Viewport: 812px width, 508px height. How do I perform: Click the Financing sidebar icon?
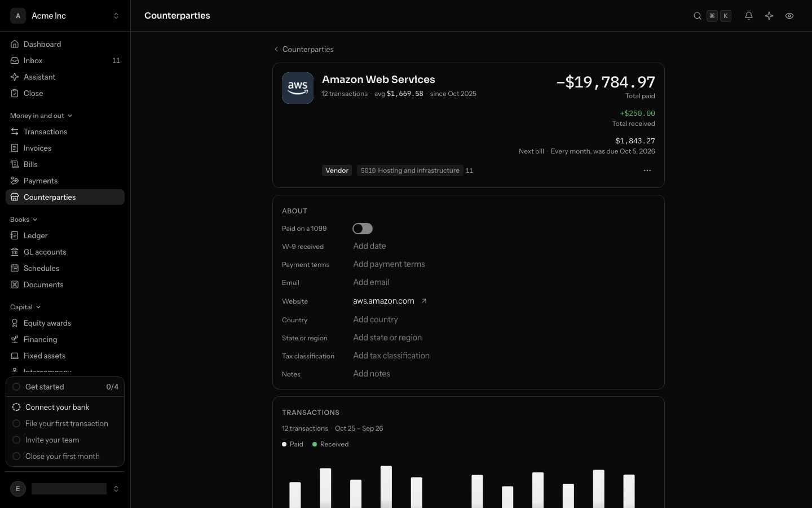coord(15,339)
